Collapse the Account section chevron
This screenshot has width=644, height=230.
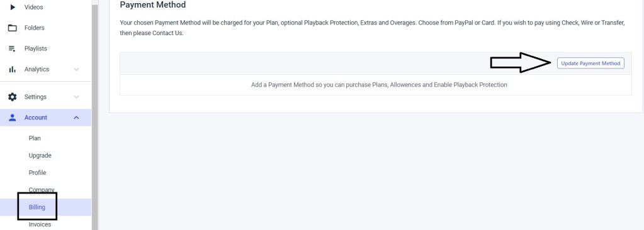76,118
